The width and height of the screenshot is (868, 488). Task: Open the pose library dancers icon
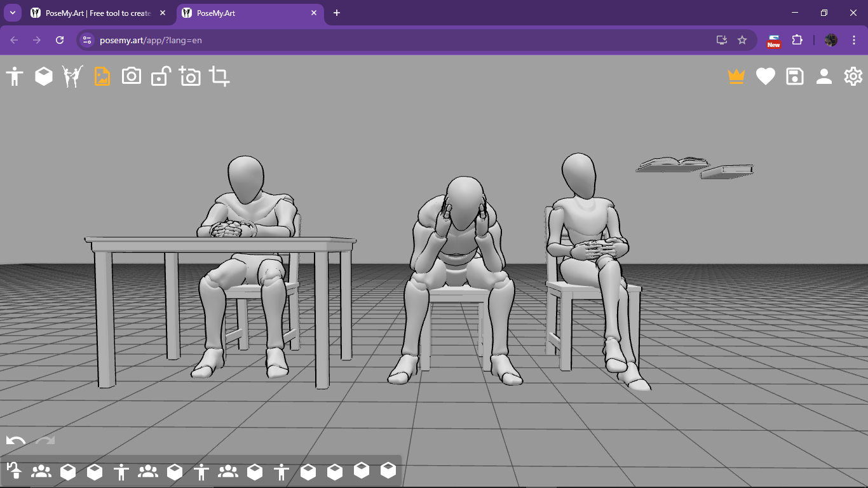tap(73, 77)
